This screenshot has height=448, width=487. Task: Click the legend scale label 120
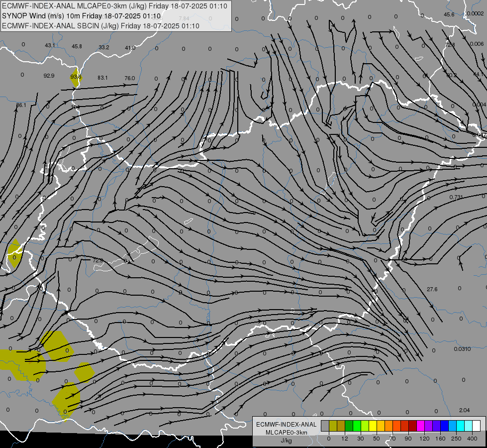424,439
